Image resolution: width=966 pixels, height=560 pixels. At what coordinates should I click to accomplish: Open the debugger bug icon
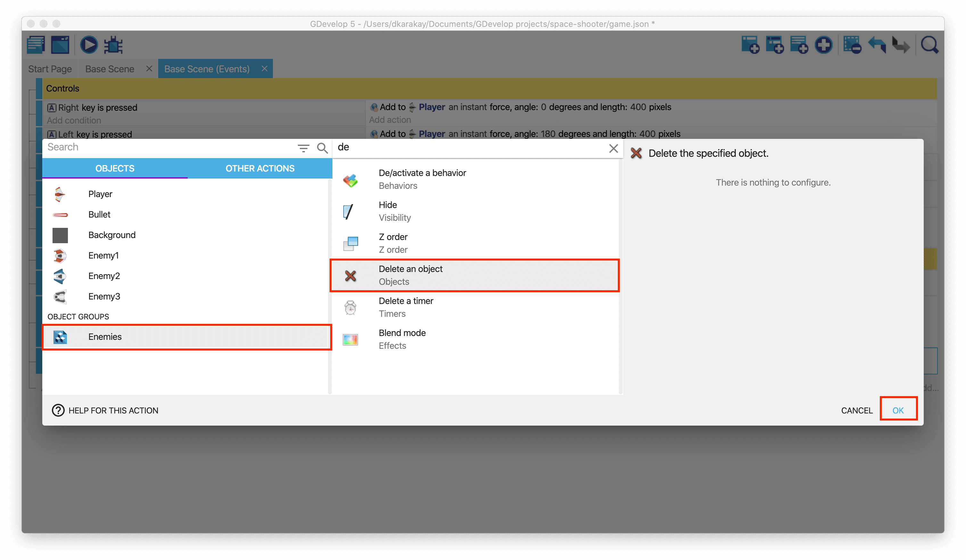tap(113, 45)
